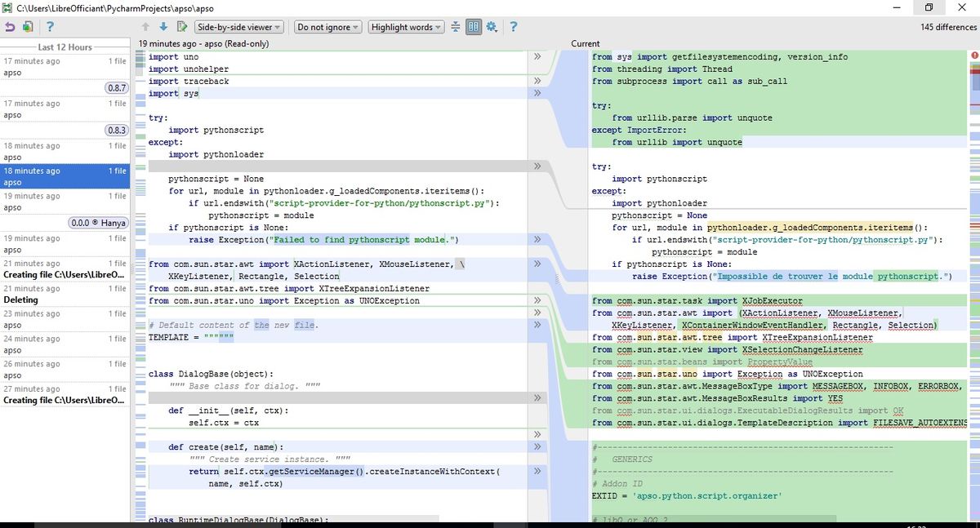This screenshot has width=980, height=528.
Task: Select the 'Deleting' revision entry
Action: (x=65, y=295)
